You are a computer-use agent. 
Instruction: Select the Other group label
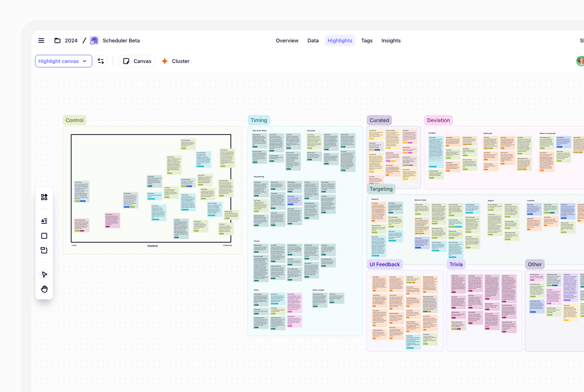tap(535, 264)
